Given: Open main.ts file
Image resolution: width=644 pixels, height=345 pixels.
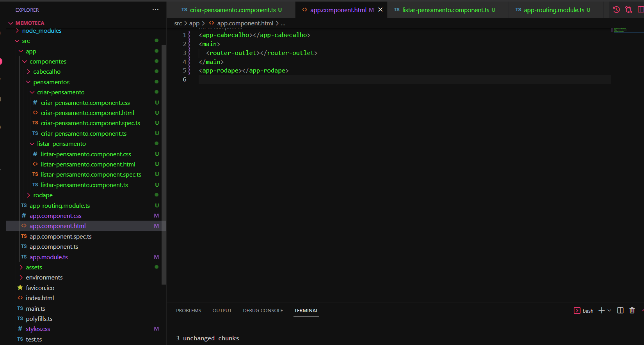Looking at the screenshot, I should [36, 309].
